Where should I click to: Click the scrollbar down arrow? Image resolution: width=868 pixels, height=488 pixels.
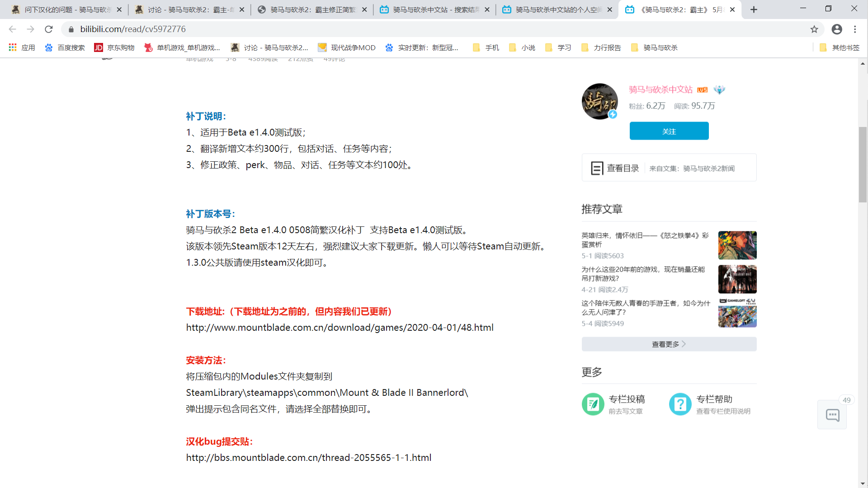pyautogui.click(x=863, y=483)
